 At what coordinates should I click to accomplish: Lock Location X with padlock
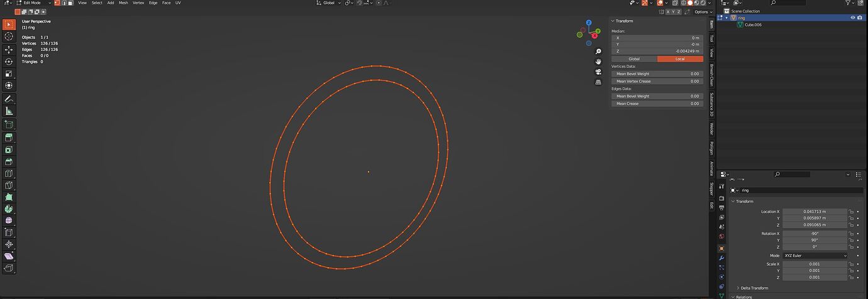point(851,212)
